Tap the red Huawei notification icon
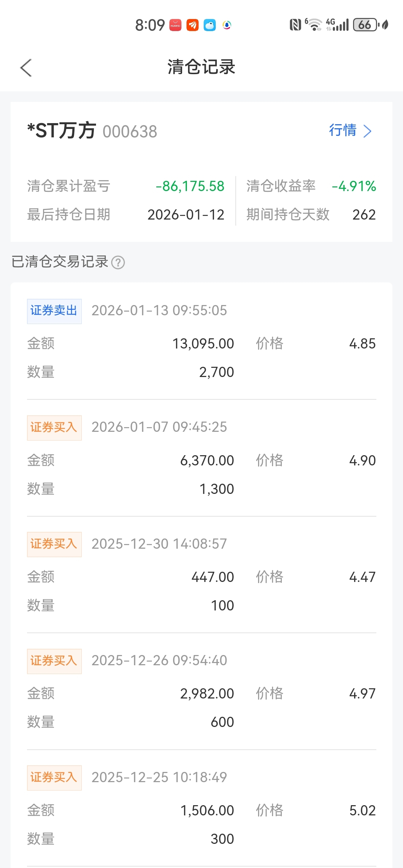This screenshot has height=868, width=403. (175, 25)
